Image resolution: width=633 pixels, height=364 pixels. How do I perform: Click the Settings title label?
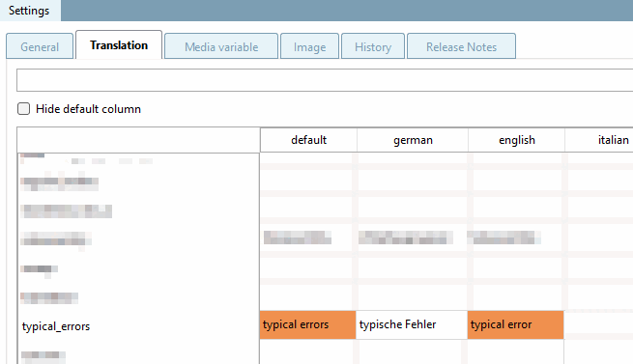click(x=29, y=11)
